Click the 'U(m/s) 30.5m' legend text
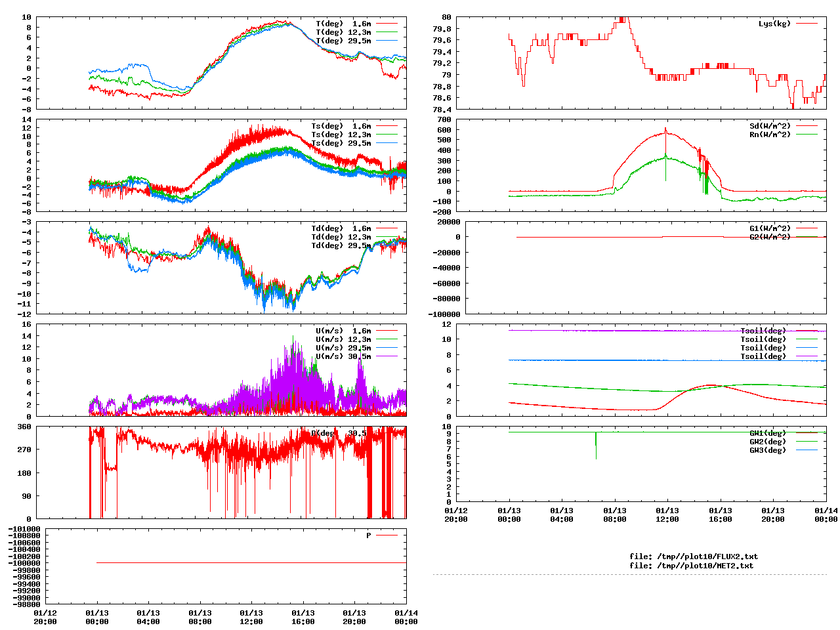 pyautogui.click(x=343, y=356)
